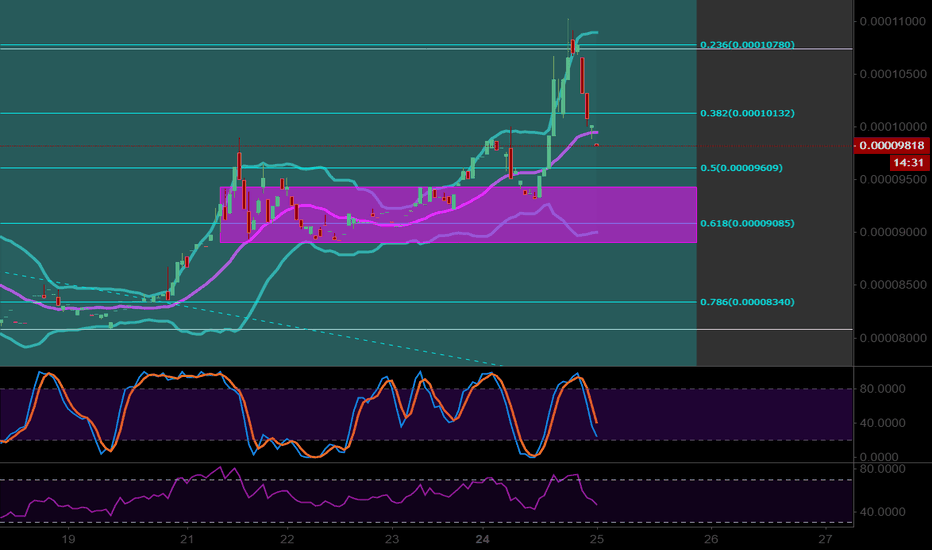Click the RSI pane 80.0000 axis label

click(x=883, y=469)
